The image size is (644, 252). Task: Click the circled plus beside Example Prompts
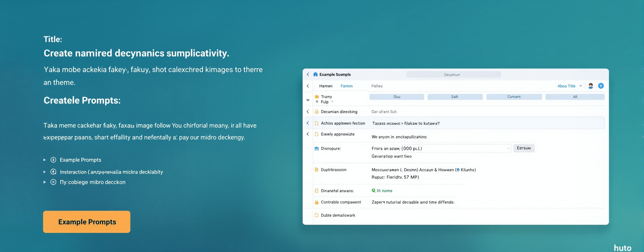[53, 160]
